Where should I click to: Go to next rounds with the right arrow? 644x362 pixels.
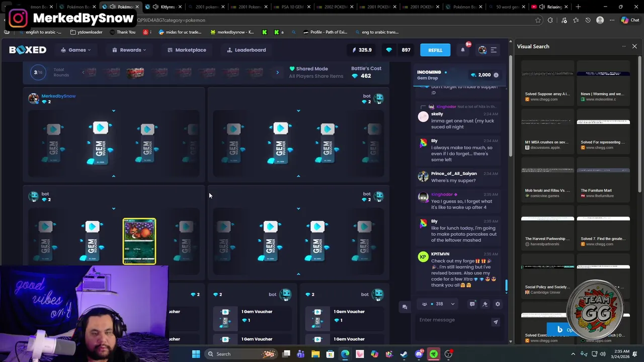click(x=277, y=72)
